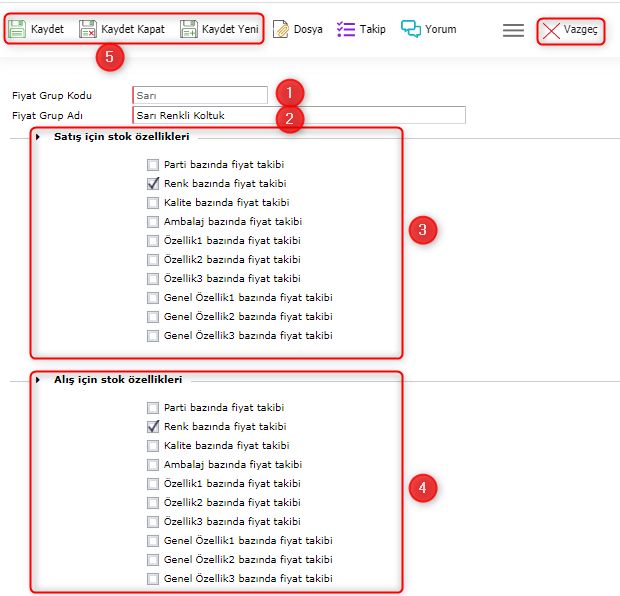
Task: Collapse the Alış için stok özellikleri section
Action: pyautogui.click(x=39, y=379)
